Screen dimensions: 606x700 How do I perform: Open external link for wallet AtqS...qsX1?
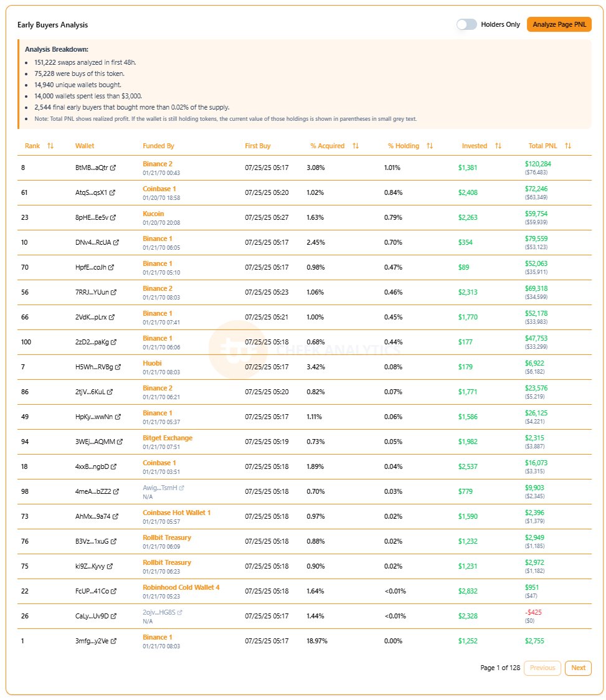coord(112,193)
